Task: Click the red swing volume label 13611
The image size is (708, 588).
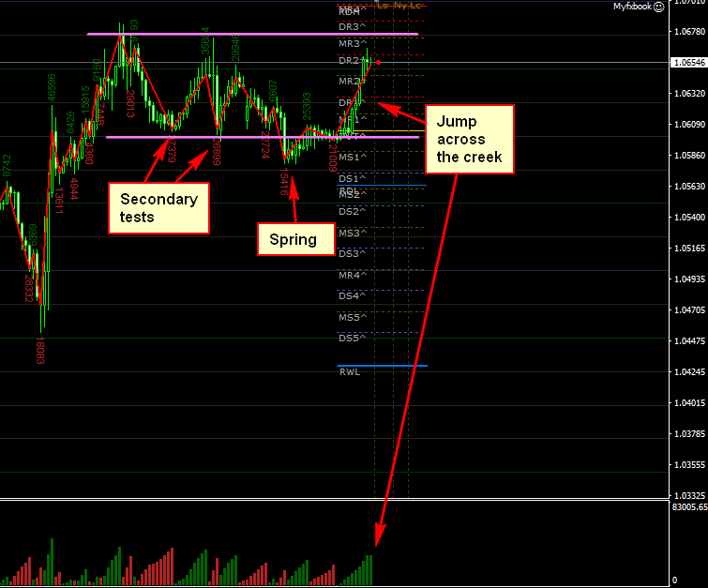Action: coord(59,200)
